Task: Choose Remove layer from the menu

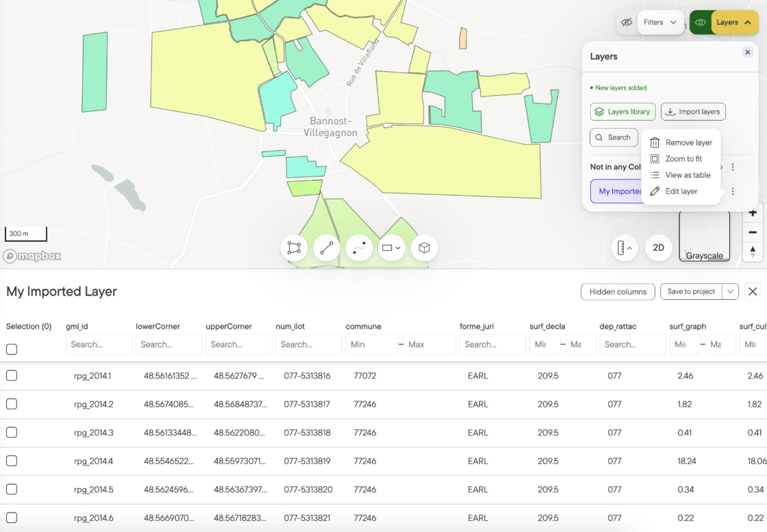Action: (x=681, y=143)
